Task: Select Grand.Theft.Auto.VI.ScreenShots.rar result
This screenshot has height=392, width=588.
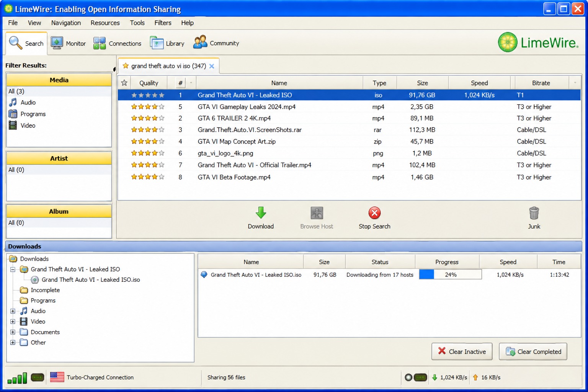Action: pyautogui.click(x=349, y=130)
